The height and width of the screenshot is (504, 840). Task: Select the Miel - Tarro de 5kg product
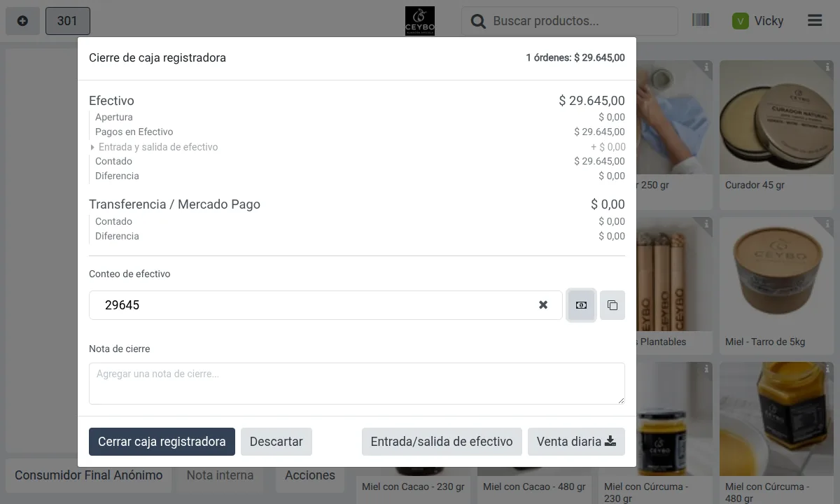(x=776, y=286)
